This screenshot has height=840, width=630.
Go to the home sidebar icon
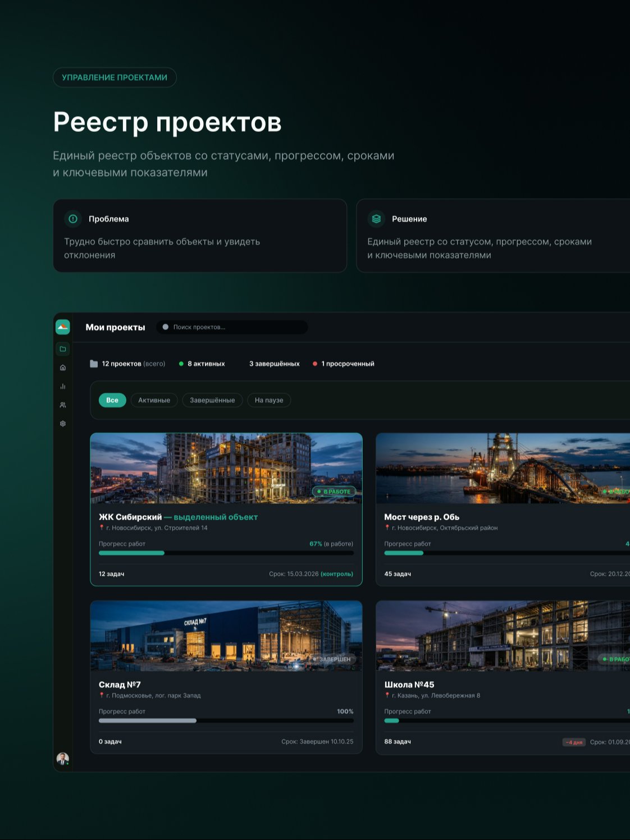[63, 368]
